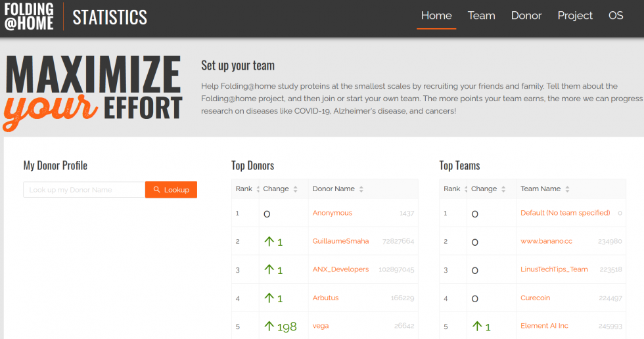Select the OS navigation item
Viewport: 644px width, 339px height.
[x=615, y=16]
